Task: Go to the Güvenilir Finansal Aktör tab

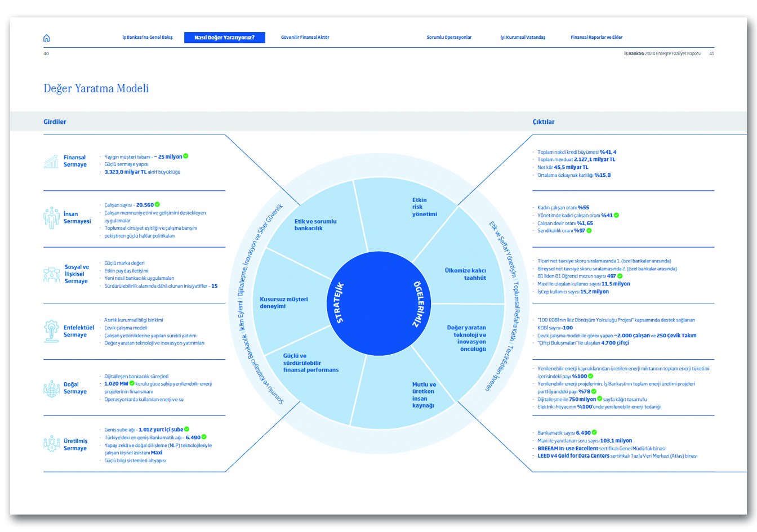Action: 305,38
